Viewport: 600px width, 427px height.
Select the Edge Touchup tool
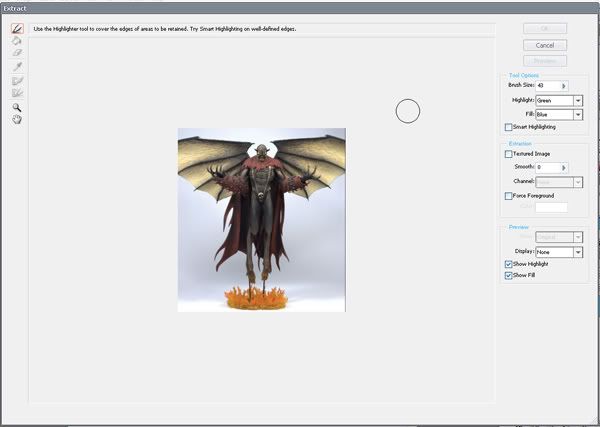(x=17, y=92)
